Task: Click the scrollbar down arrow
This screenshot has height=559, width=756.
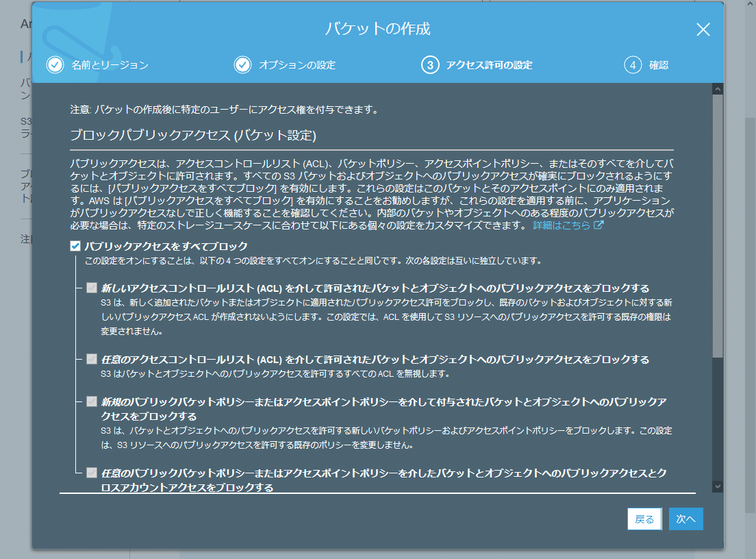Action: click(x=718, y=487)
